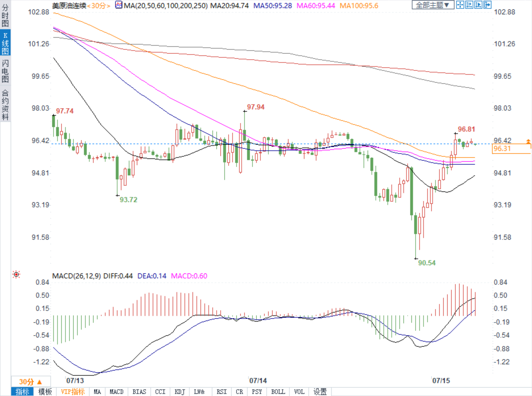Image resolution: width=532 pixels, height=396 pixels.
Task: Expand the 30分 period selector
Action: (30, 382)
